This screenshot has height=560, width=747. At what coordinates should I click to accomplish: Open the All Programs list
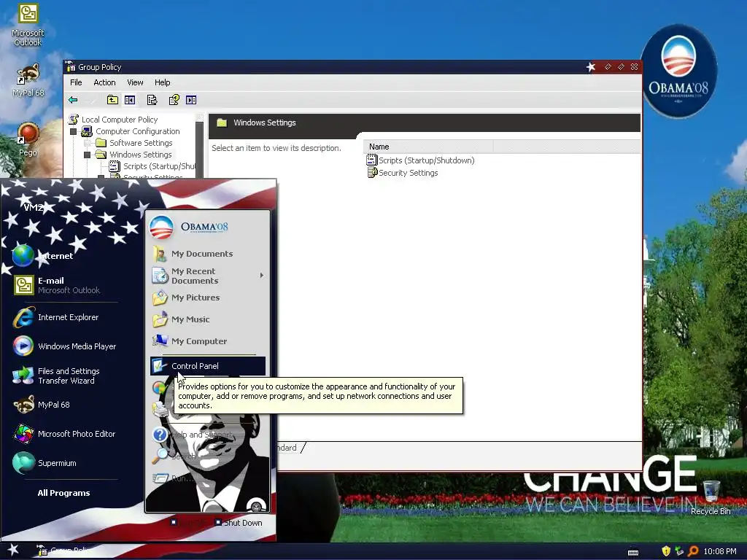click(x=64, y=493)
